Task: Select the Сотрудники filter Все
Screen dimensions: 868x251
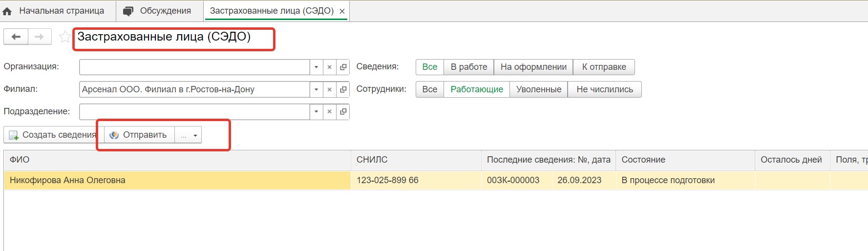Action: click(430, 89)
